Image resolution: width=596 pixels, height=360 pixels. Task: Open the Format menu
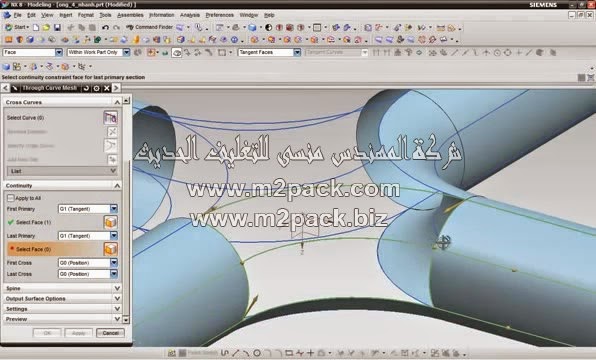pos(86,15)
